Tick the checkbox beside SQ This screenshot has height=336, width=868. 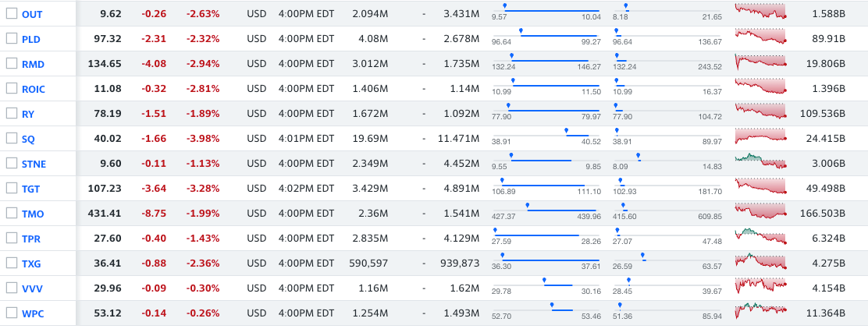12,138
